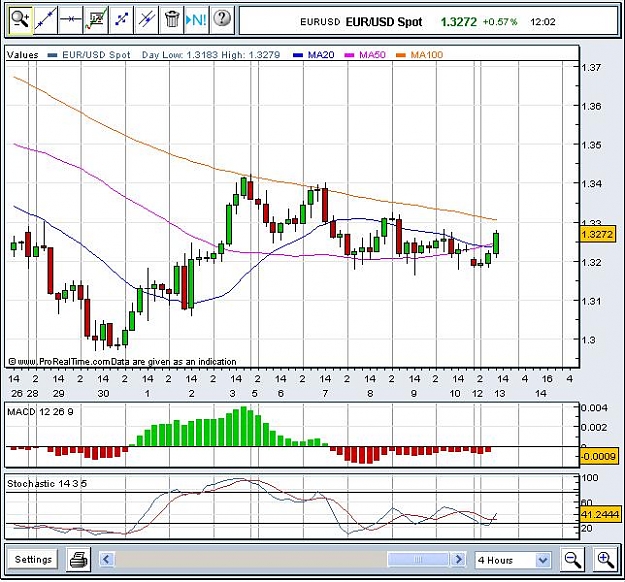Click the 1.37 price axis label

click(591, 67)
